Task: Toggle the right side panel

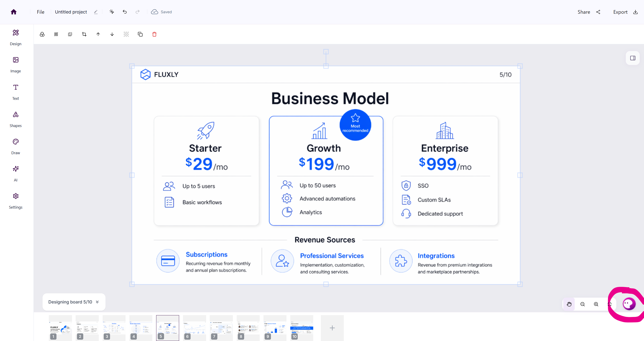Action: click(x=633, y=58)
